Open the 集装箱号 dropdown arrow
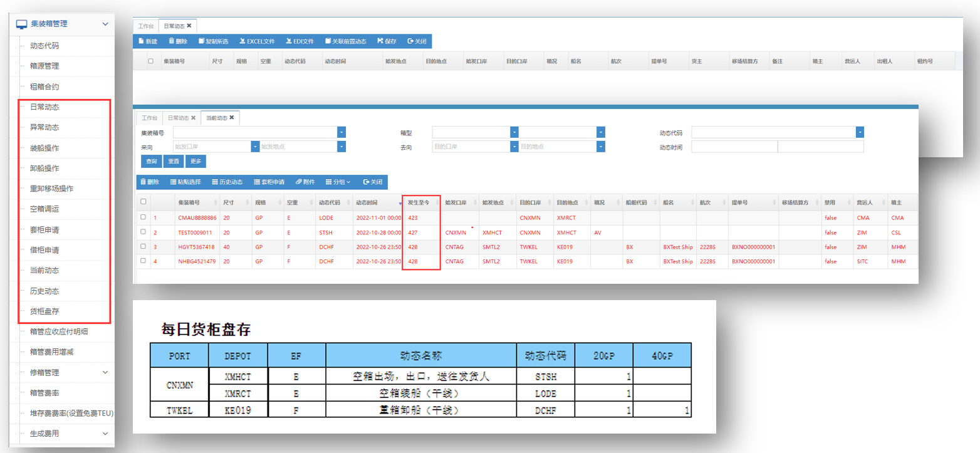The width and height of the screenshot is (980, 453). 341,132
